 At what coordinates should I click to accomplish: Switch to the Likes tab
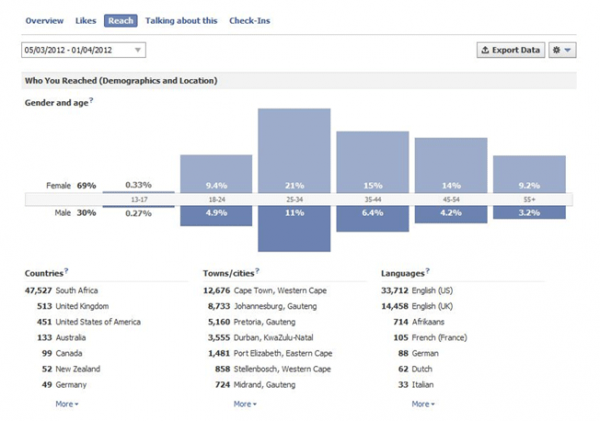(85, 21)
